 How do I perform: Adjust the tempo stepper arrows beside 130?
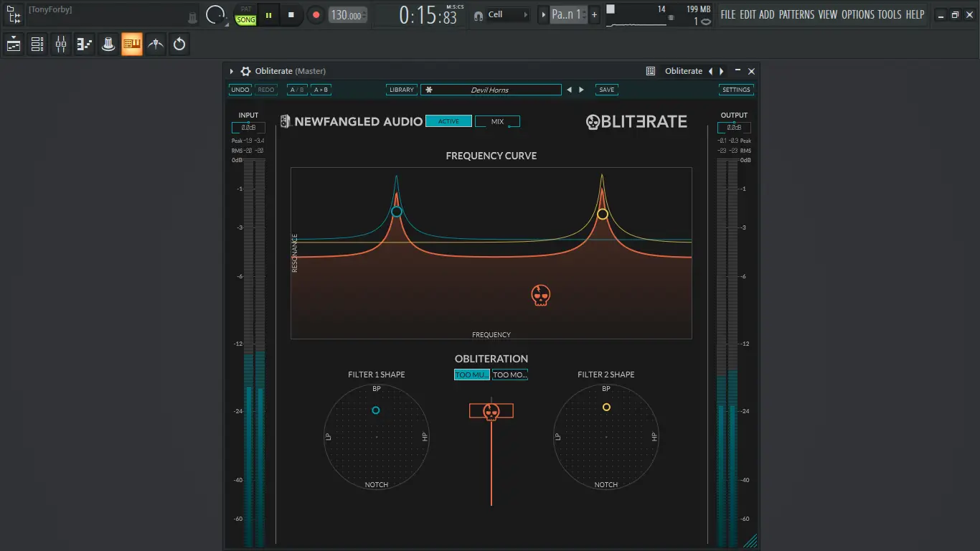[x=364, y=14]
